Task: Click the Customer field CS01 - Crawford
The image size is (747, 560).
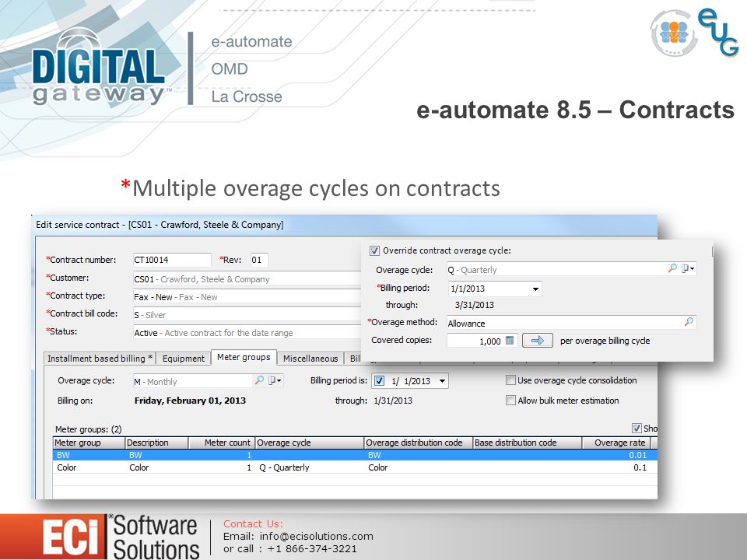Action: coord(247,279)
